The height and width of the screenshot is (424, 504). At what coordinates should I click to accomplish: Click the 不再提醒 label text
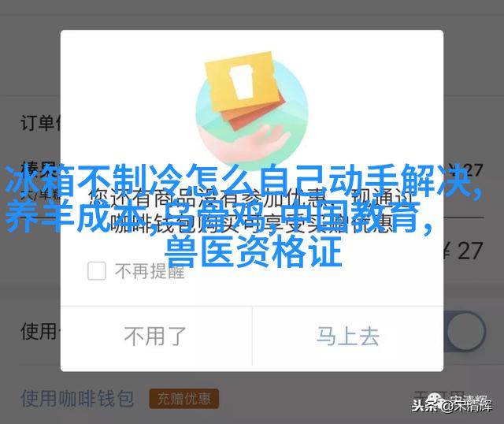tap(150, 271)
